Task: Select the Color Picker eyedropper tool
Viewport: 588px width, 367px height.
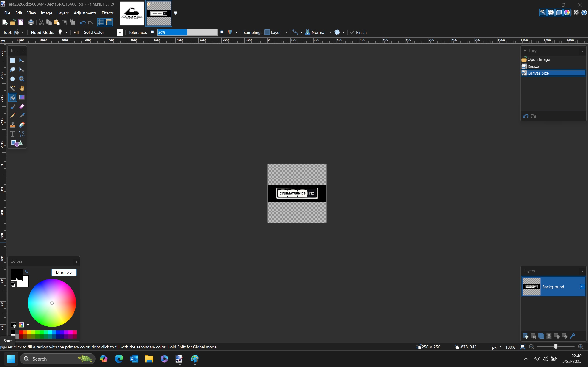Action: click(22, 116)
